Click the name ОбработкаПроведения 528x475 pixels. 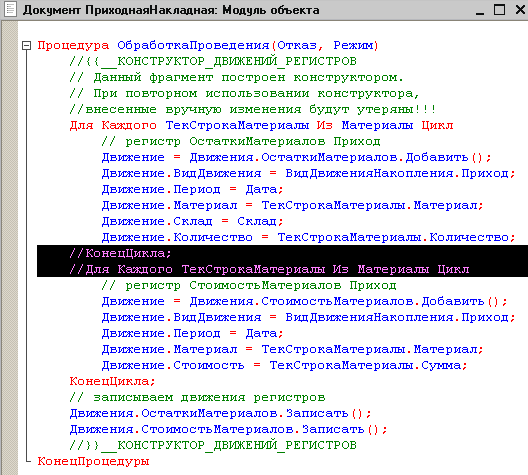193,45
